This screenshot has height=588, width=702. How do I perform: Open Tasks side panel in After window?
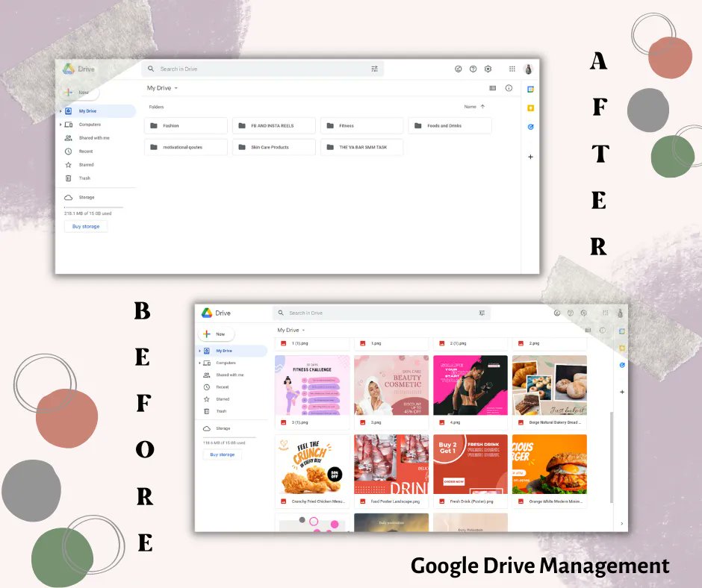coord(530,127)
